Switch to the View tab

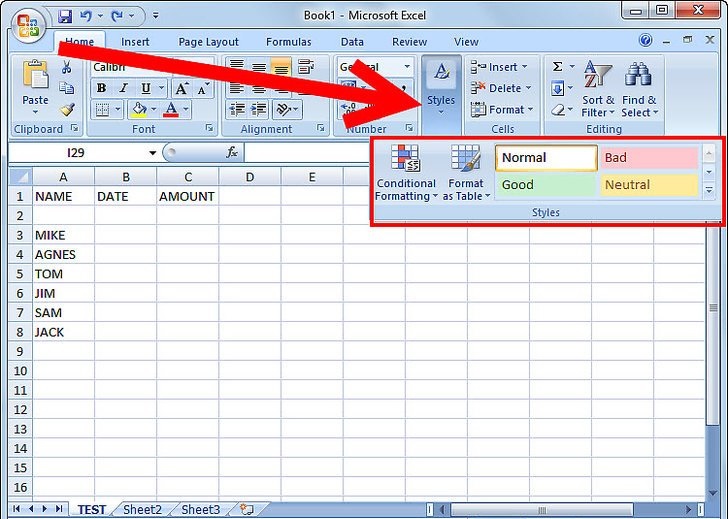point(466,42)
